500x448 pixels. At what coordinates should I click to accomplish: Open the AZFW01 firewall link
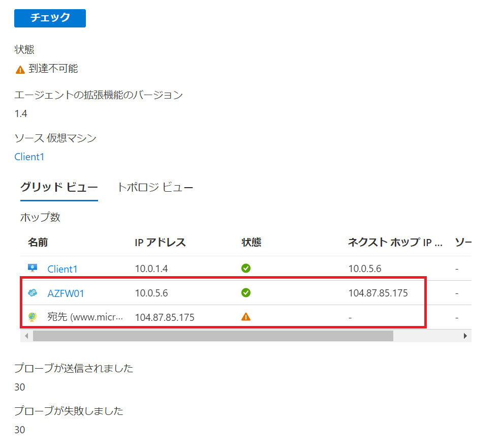click(66, 293)
